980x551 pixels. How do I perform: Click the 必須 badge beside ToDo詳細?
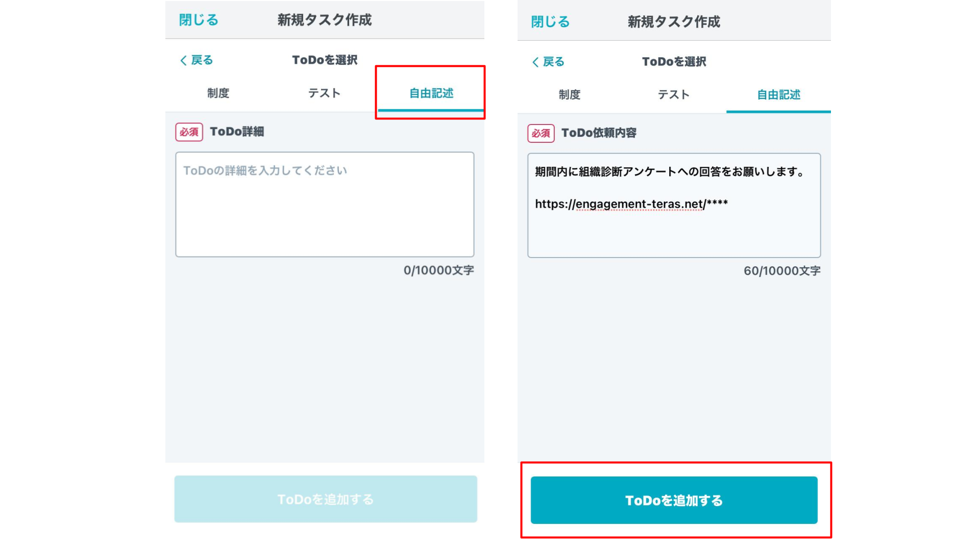tap(189, 132)
